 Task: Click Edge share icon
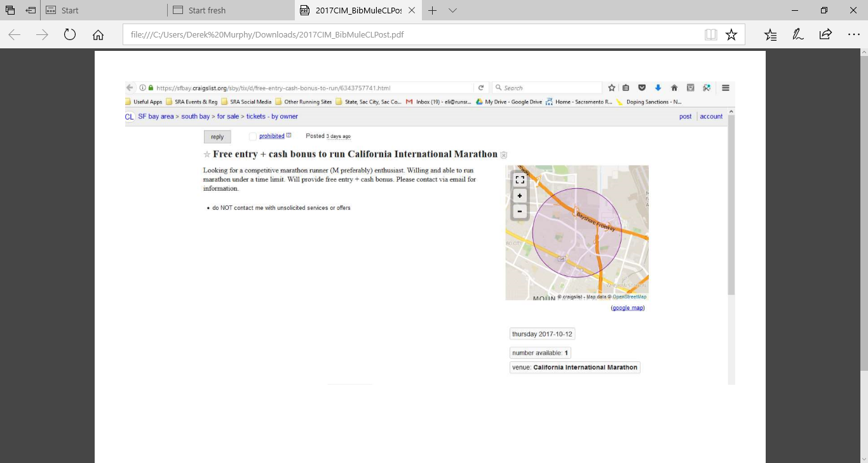[x=825, y=35]
